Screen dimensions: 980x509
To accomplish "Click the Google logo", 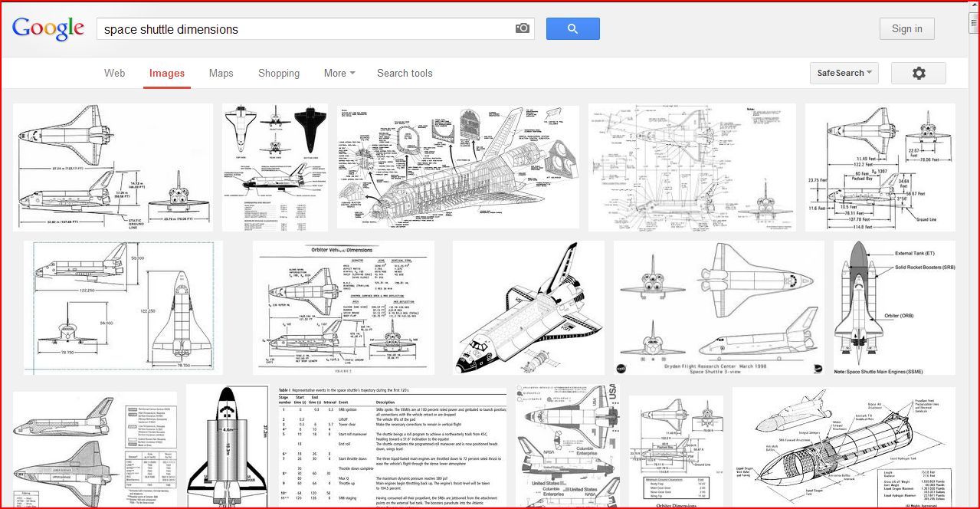I will (x=48, y=28).
